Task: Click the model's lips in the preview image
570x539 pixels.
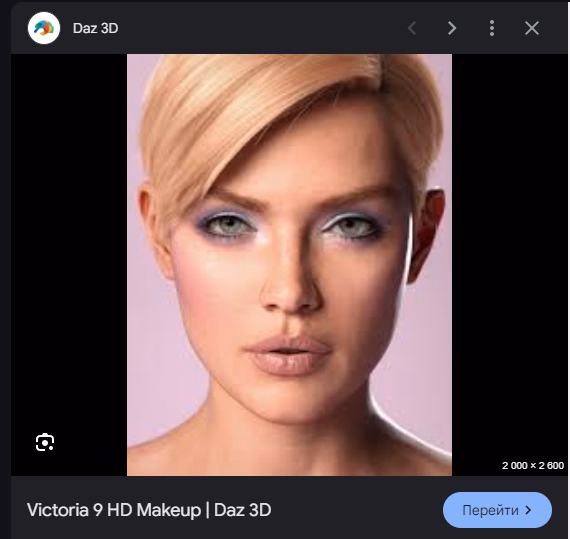Action: tap(289, 355)
